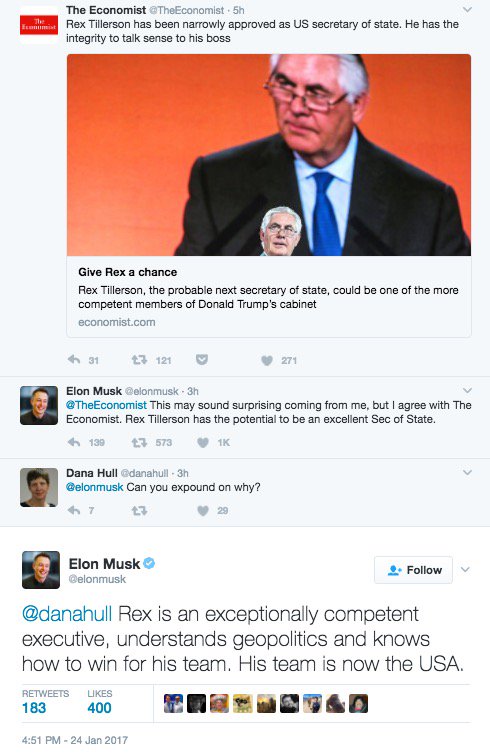Save Economist tweet via Pocket icon
The width and height of the screenshot is (490, 755).
(x=202, y=360)
